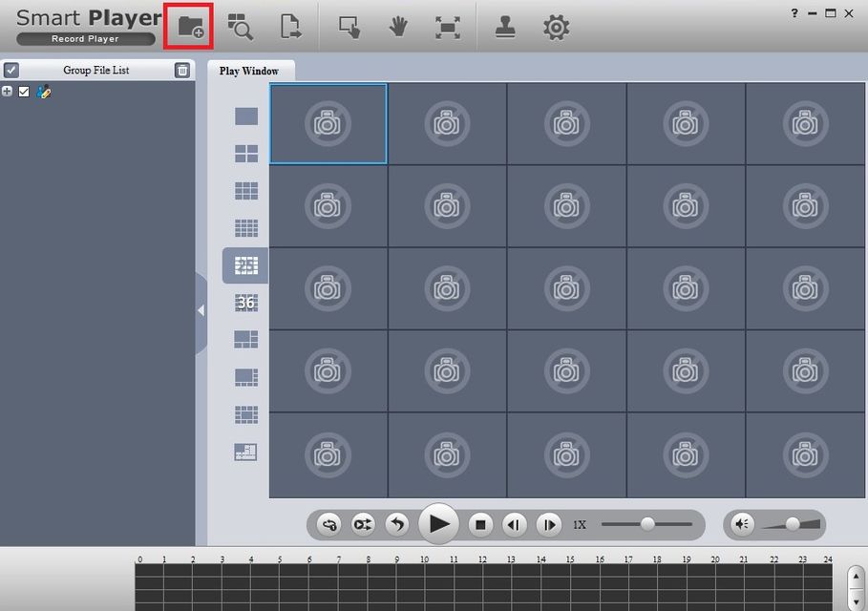The height and width of the screenshot is (611, 868).
Task: Activate the hand drag tool
Action: 398,27
